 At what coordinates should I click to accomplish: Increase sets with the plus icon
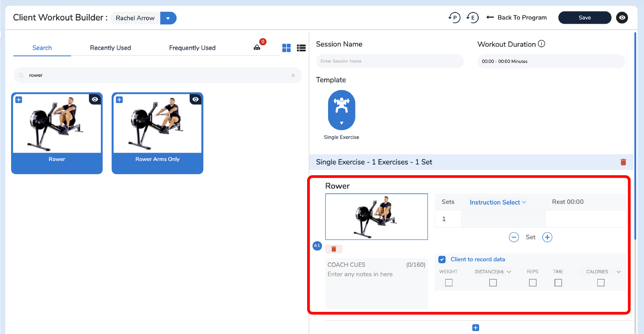click(547, 237)
